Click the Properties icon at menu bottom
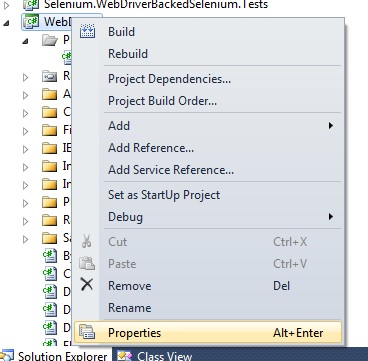This screenshot has height=361, width=368. 87,333
